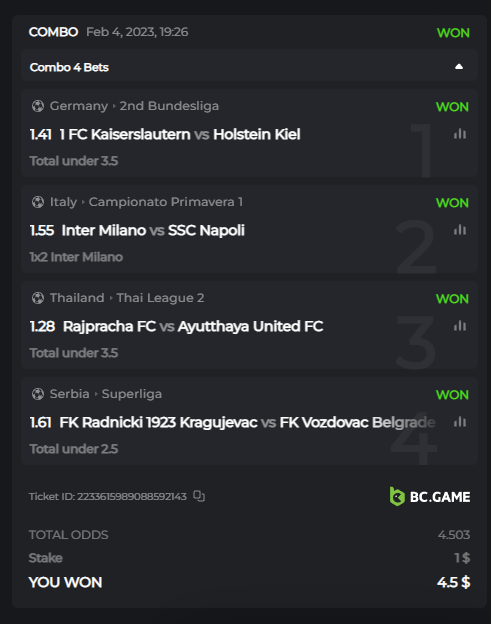Open the Thai League 2 link

[x=160, y=298]
